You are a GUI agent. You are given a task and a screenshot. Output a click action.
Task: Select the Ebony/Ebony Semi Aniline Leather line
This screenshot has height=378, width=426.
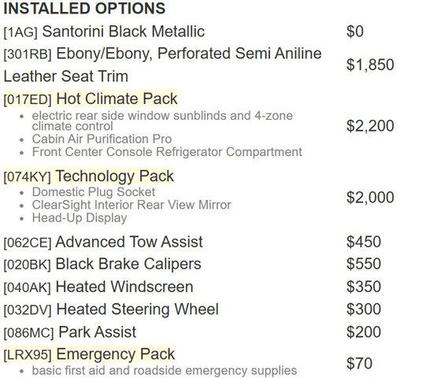click(x=163, y=65)
